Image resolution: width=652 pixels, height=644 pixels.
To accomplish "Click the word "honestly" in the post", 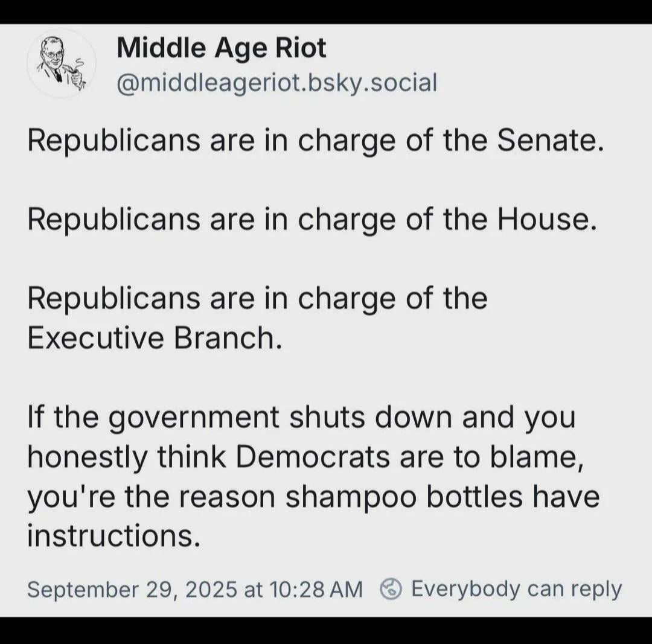I will click(x=87, y=457).
